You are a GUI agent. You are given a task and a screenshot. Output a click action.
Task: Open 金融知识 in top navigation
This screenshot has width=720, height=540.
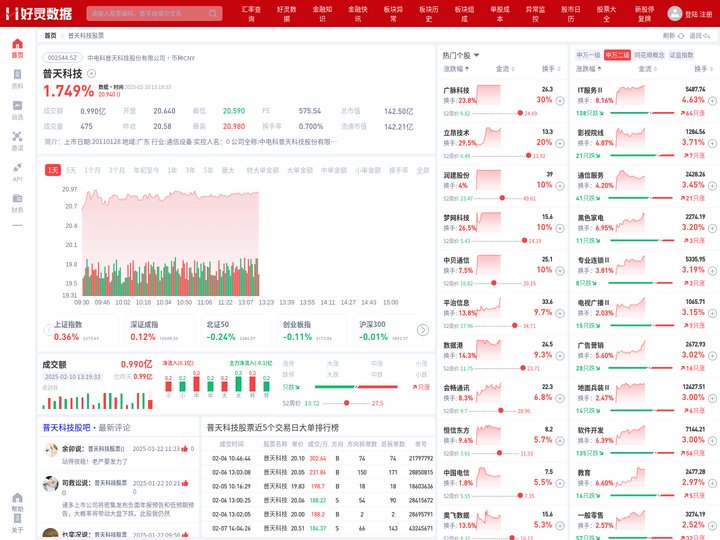pyautogui.click(x=322, y=14)
